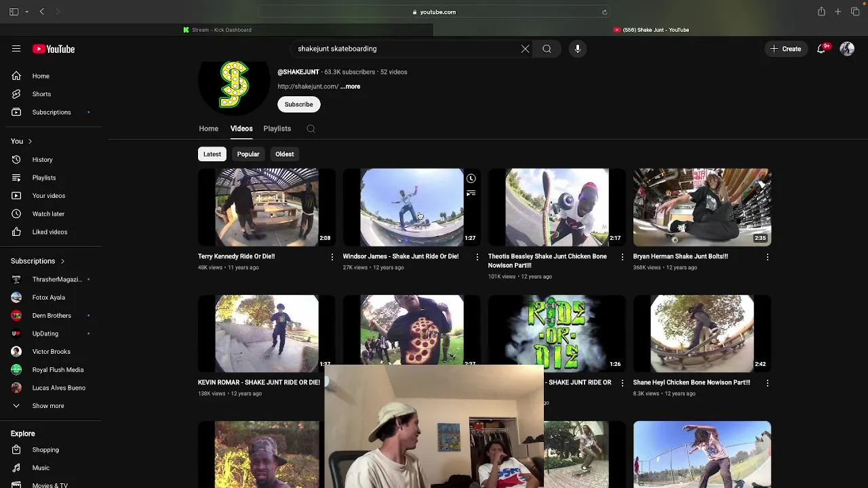Open the YouTube hamburger guide menu
The image size is (868, 488).
tap(16, 49)
